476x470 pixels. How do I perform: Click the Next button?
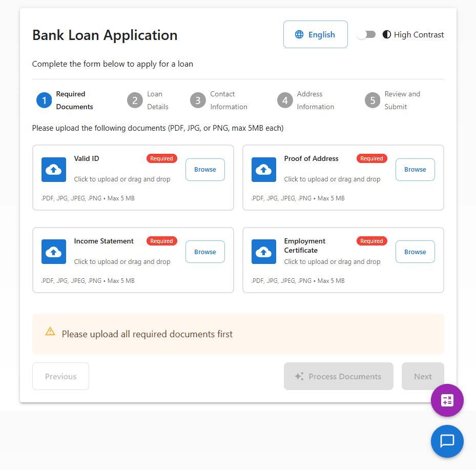pyautogui.click(x=423, y=376)
